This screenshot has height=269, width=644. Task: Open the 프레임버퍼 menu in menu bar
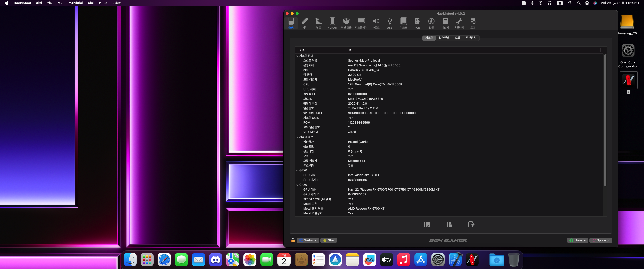coord(75,3)
